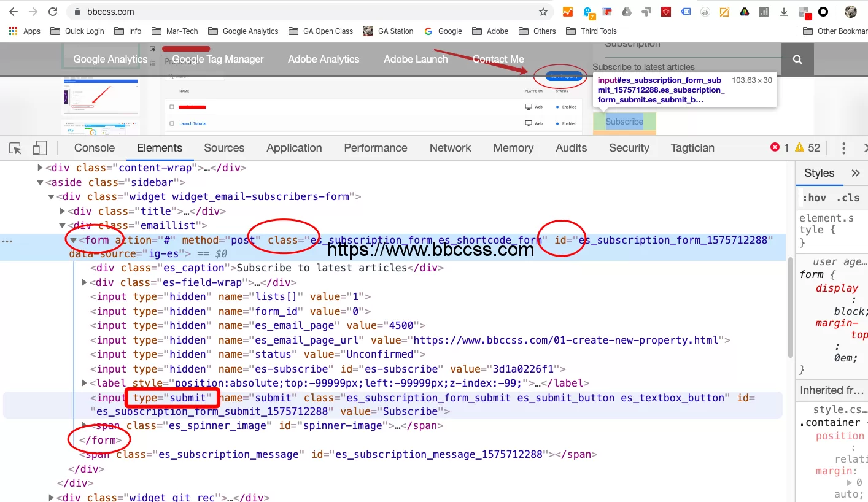Open the Audits tab
This screenshot has width=868, height=502.
572,148
